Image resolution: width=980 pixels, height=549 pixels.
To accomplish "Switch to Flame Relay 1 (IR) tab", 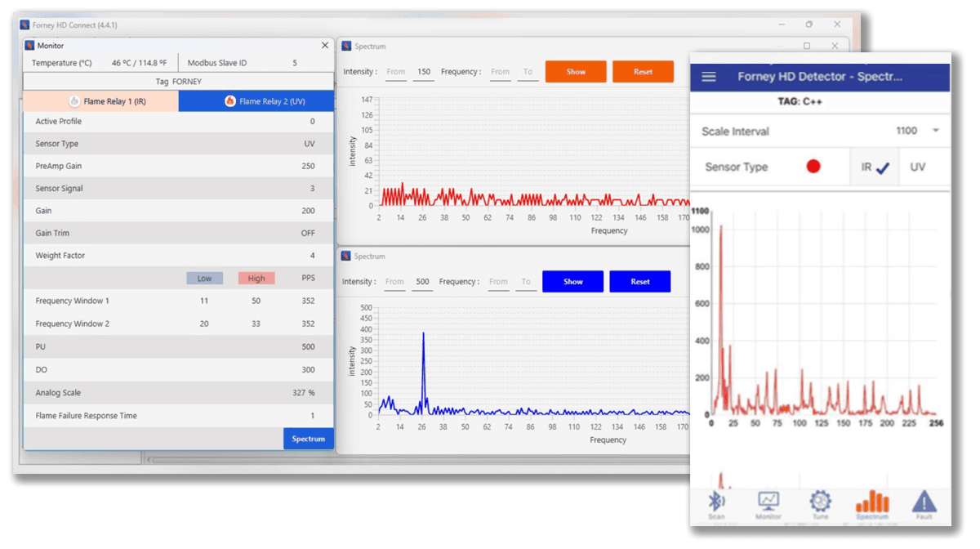I will (x=100, y=101).
